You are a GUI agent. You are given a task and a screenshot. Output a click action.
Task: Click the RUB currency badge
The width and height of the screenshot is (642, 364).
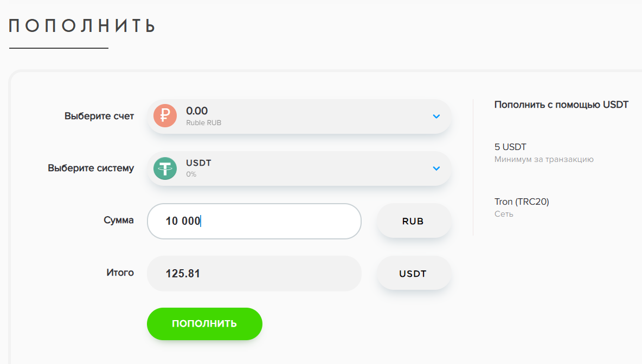tap(414, 221)
